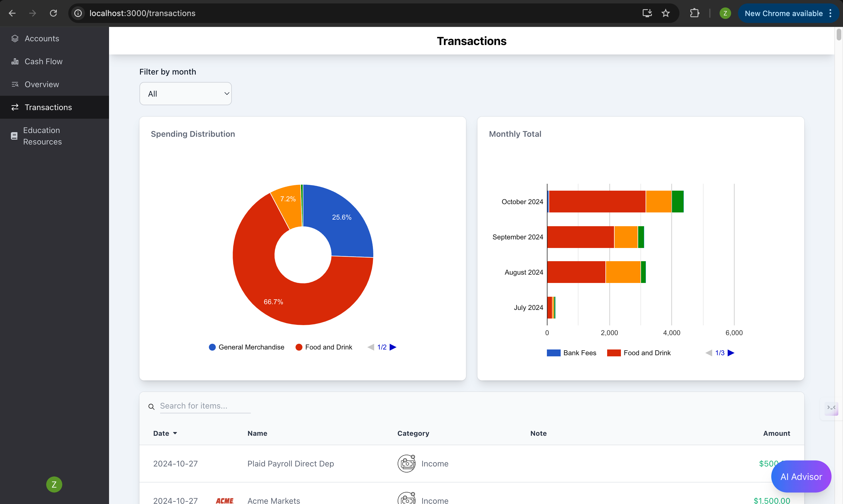
Task: Click the Cash Flow bar chart icon
Action: coord(15,61)
